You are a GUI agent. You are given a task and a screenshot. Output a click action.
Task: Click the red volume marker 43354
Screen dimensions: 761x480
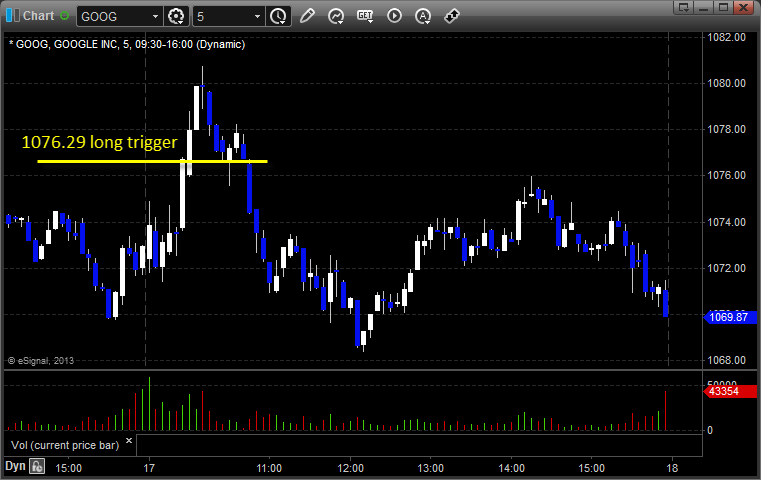[x=730, y=391]
